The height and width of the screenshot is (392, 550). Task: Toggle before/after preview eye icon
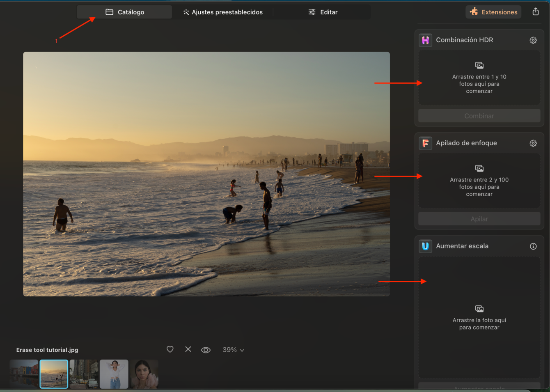pyautogui.click(x=206, y=350)
